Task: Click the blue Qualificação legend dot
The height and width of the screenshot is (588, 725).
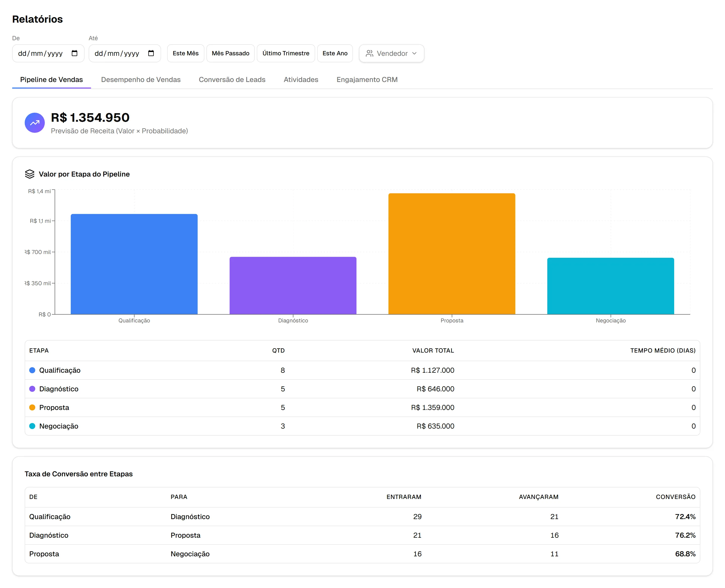Action: (32, 370)
